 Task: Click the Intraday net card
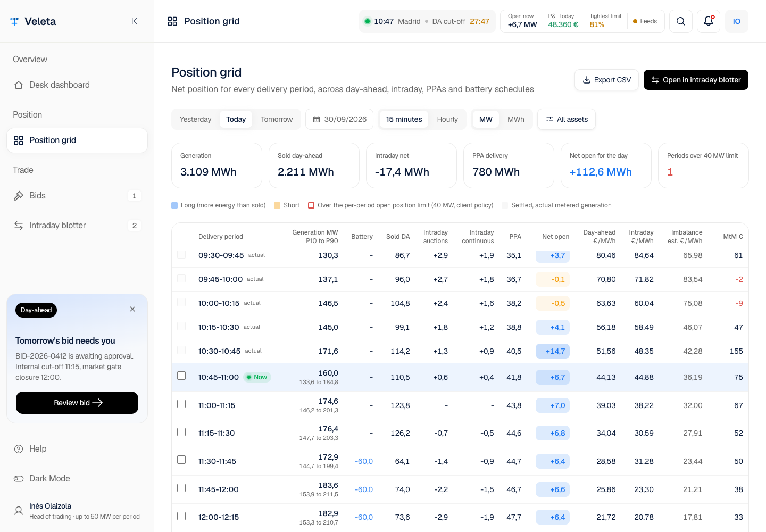pos(411,165)
